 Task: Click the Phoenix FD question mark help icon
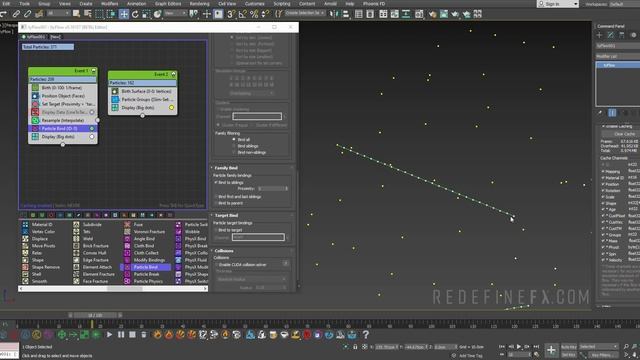tap(366, 335)
